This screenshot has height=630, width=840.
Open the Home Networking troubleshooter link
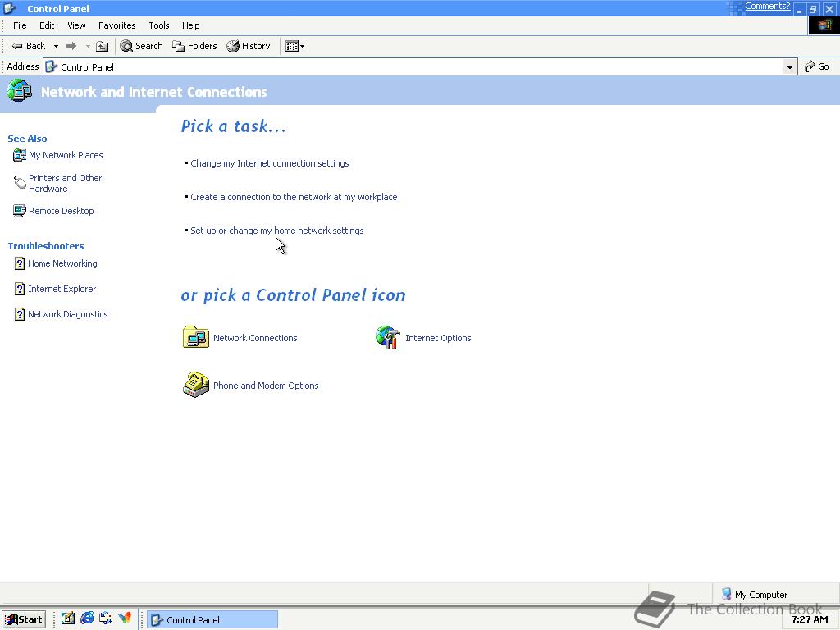pos(62,263)
